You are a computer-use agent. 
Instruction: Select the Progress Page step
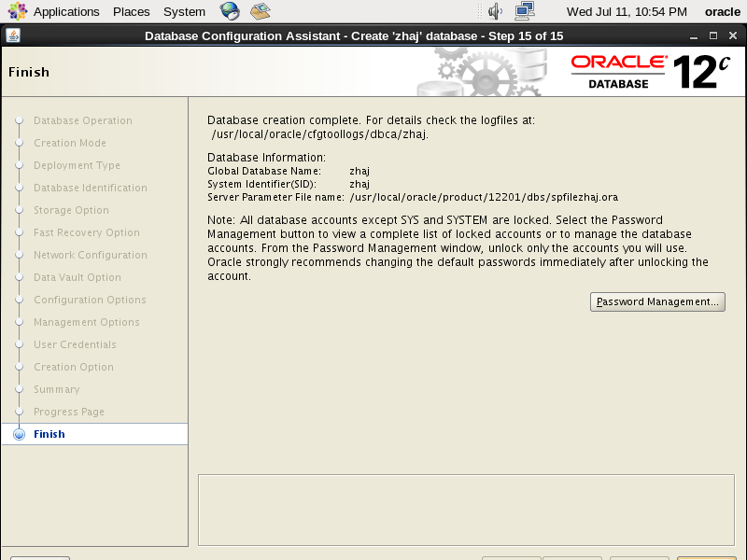tap(68, 412)
